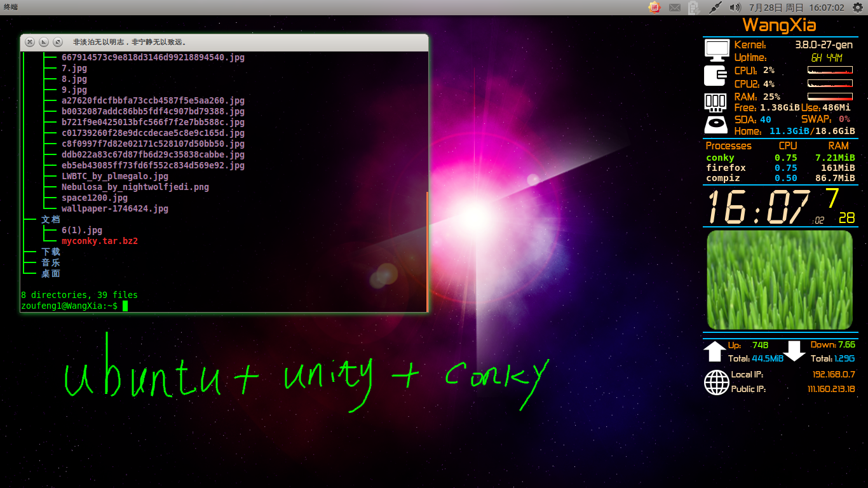Click the 终端 title in top panel
This screenshot has width=868, height=488.
point(11,7)
